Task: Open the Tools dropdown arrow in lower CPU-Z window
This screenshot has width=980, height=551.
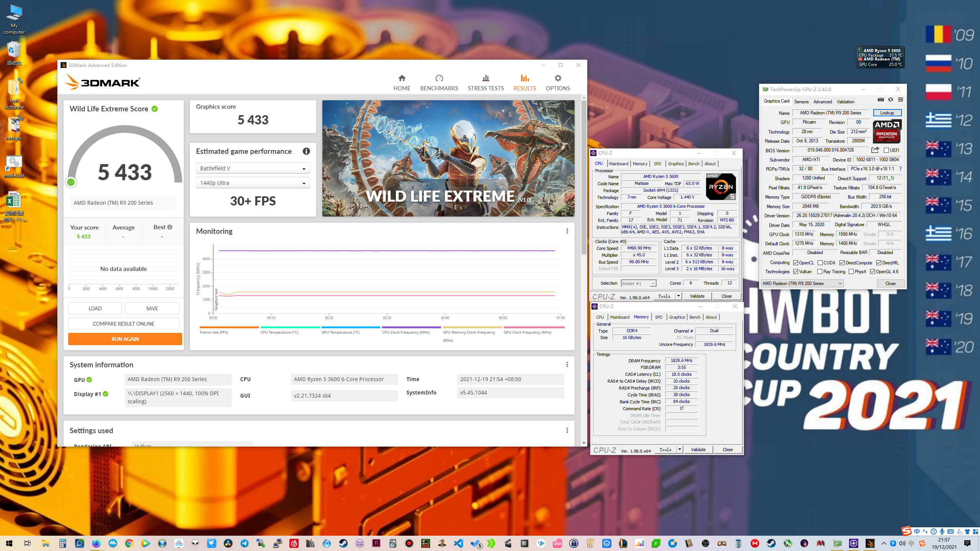Action: (679, 449)
